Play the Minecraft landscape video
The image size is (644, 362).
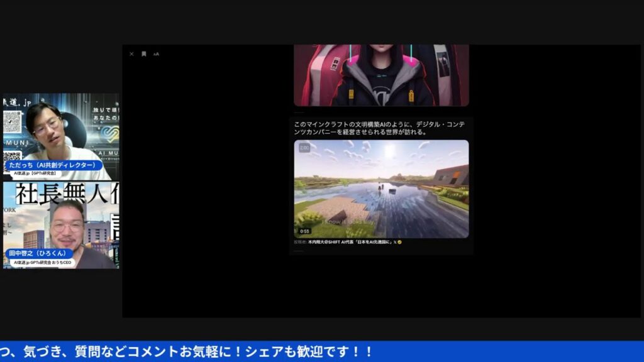click(x=381, y=189)
